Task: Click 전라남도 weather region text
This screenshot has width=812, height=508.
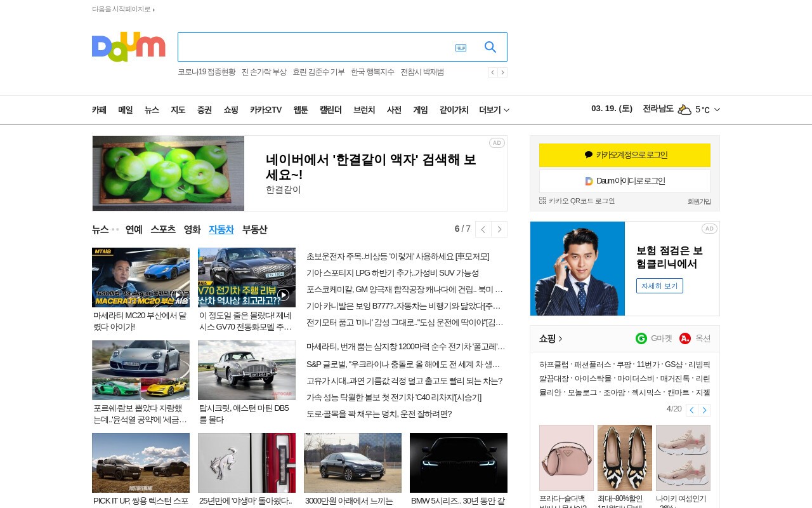Action: 658,109
